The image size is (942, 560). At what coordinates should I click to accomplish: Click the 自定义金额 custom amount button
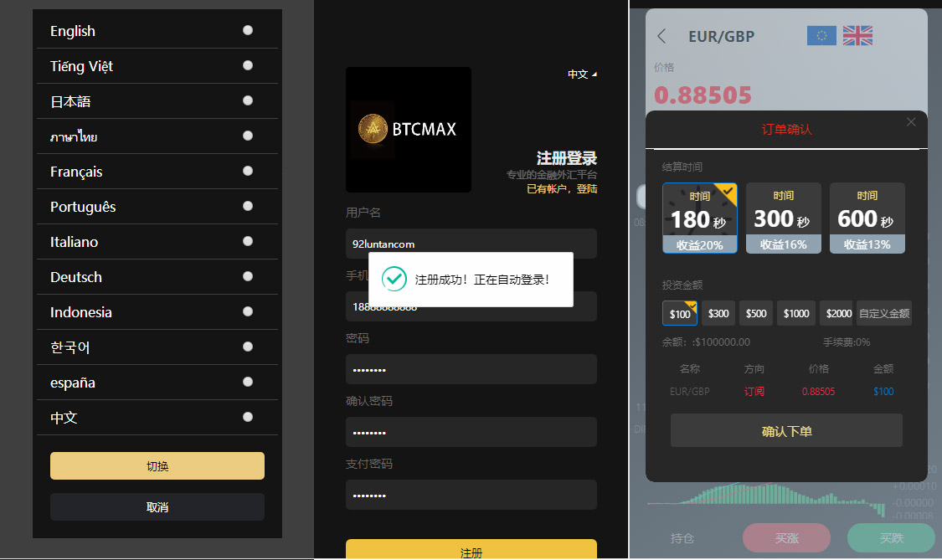click(x=883, y=314)
